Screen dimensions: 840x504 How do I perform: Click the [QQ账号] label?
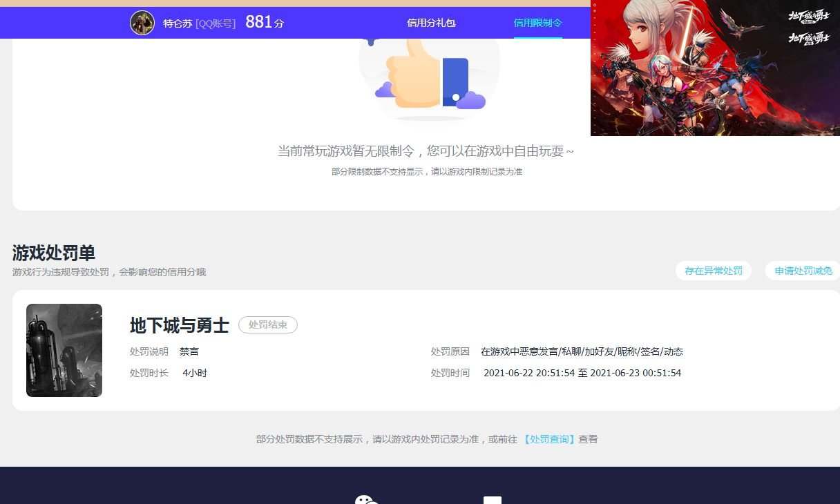(216, 23)
